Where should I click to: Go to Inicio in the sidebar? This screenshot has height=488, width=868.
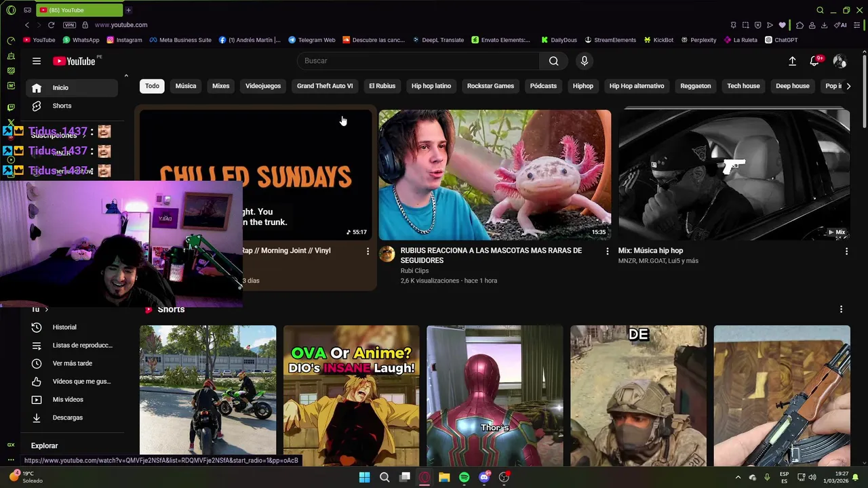72,87
